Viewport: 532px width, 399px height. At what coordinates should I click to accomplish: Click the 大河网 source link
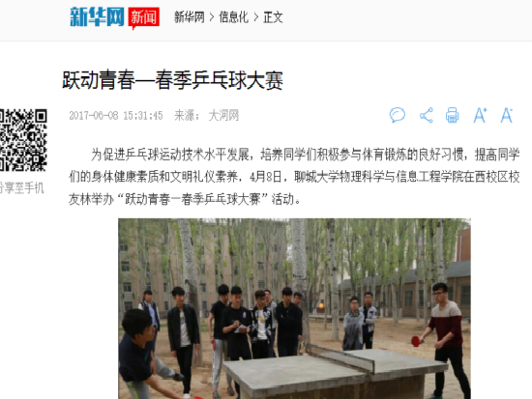pyautogui.click(x=223, y=115)
